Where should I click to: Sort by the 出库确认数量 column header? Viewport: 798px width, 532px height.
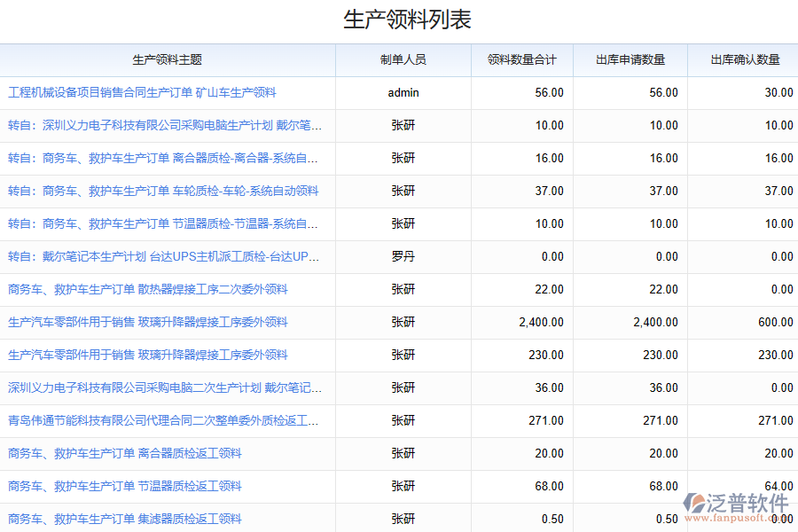(745, 59)
